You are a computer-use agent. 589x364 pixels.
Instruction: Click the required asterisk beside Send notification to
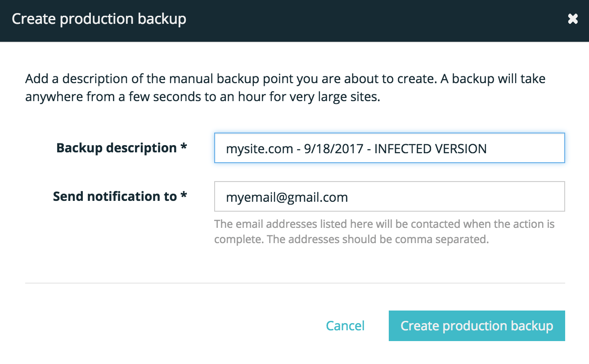point(184,196)
